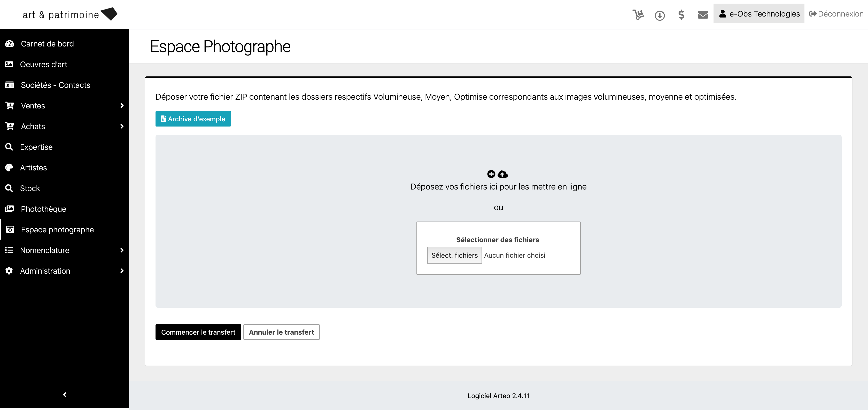Click the Espace Photographe page heading
This screenshot has width=868, height=410.
pos(220,46)
